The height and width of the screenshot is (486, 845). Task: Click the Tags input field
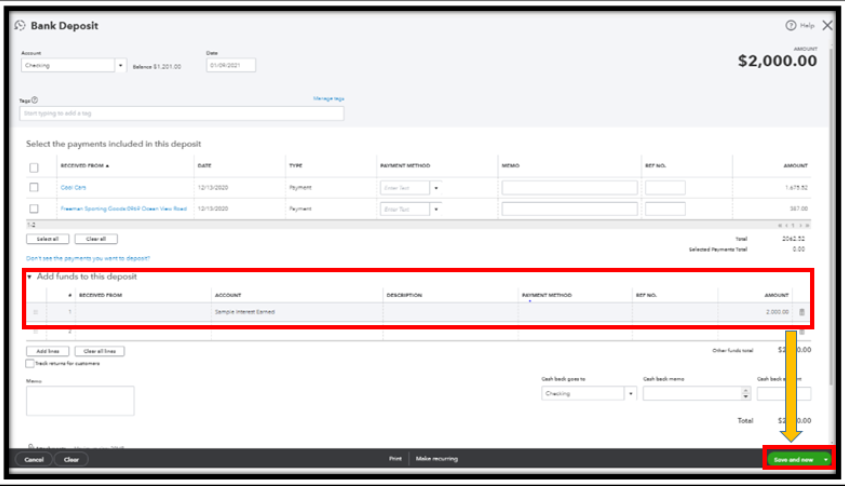pos(182,113)
